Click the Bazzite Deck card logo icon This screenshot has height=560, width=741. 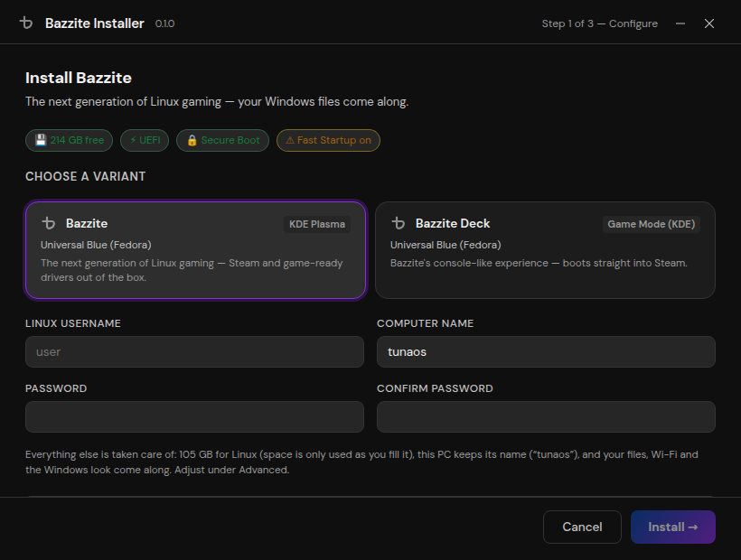pyautogui.click(x=399, y=223)
